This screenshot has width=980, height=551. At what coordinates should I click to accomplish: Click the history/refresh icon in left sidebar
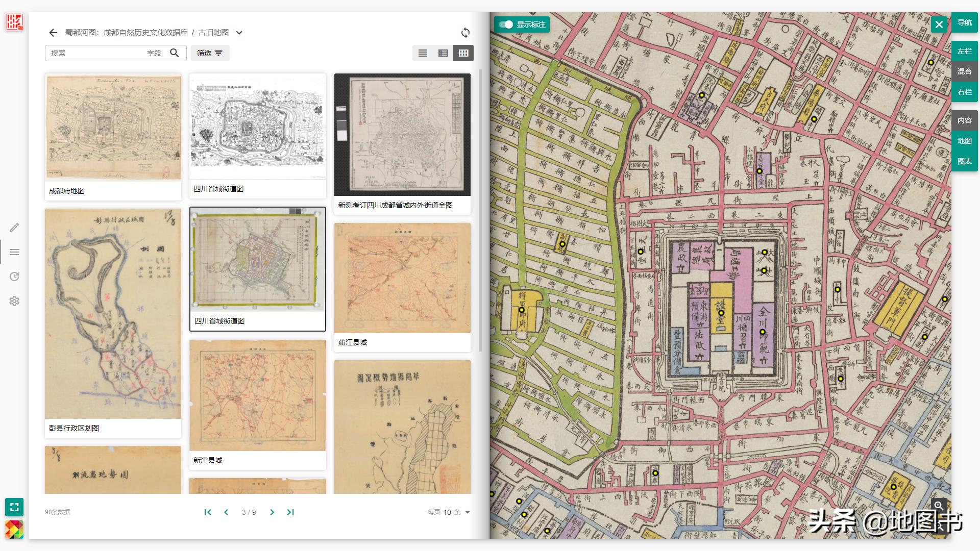(x=14, y=276)
